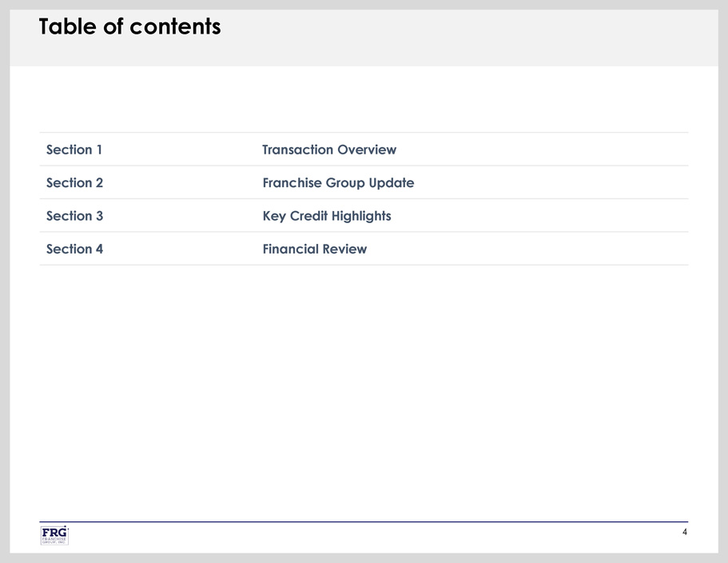
Task: Select the 'Table of contents' slide title
Action: click(129, 27)
